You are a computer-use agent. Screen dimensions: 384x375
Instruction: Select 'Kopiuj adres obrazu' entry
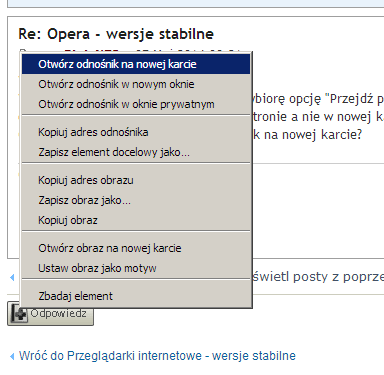pyautogui.click(x=136, y=180)
